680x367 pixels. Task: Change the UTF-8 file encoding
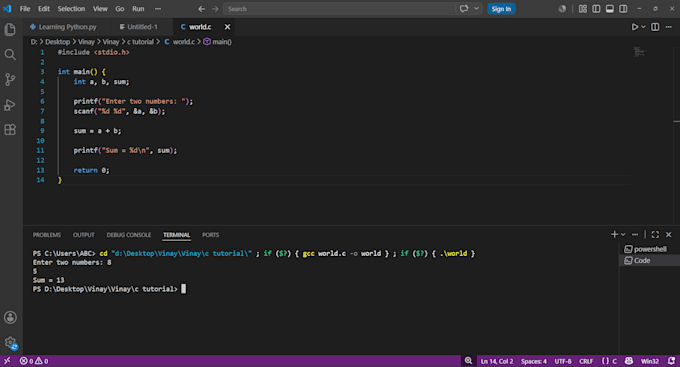[x=563, y=361]
